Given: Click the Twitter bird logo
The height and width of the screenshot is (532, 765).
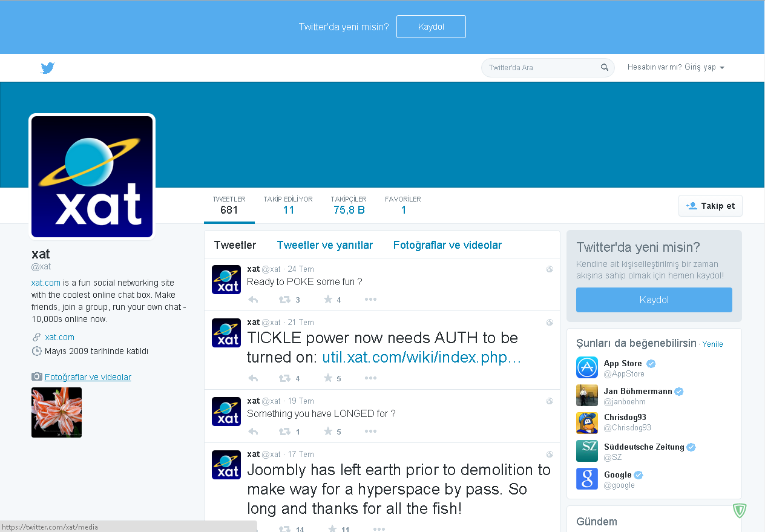Looking at the screenshot, I should pos(48,68).
